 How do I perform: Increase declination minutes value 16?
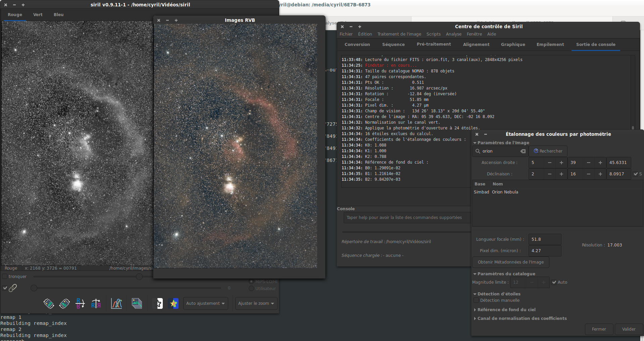coord(600,174)
